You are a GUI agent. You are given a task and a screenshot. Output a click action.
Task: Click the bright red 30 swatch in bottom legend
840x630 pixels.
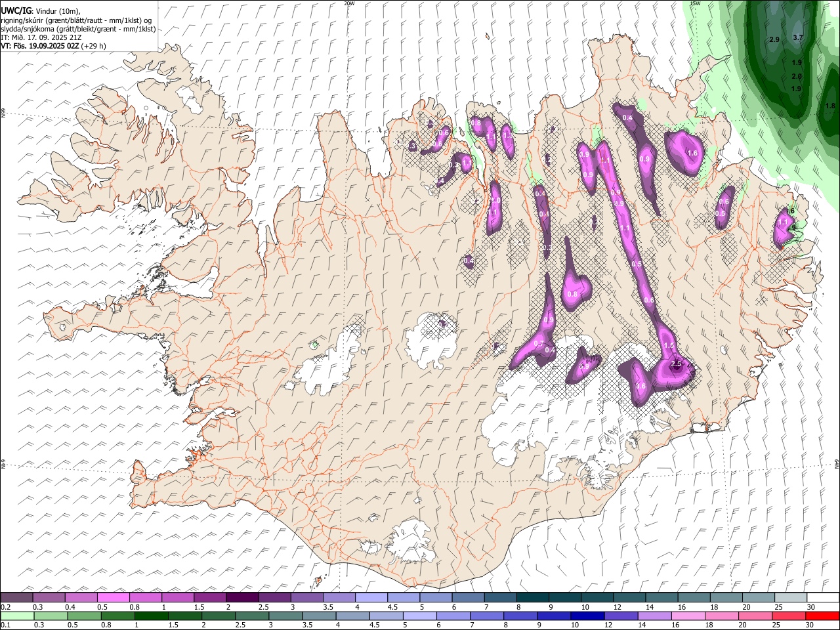823,616
